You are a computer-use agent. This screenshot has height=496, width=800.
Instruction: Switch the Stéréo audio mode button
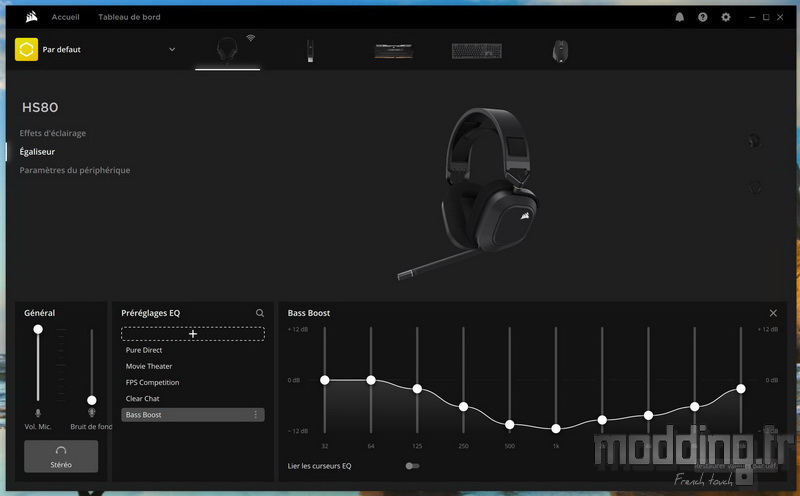pyautogui.click(x=61, y=456)
